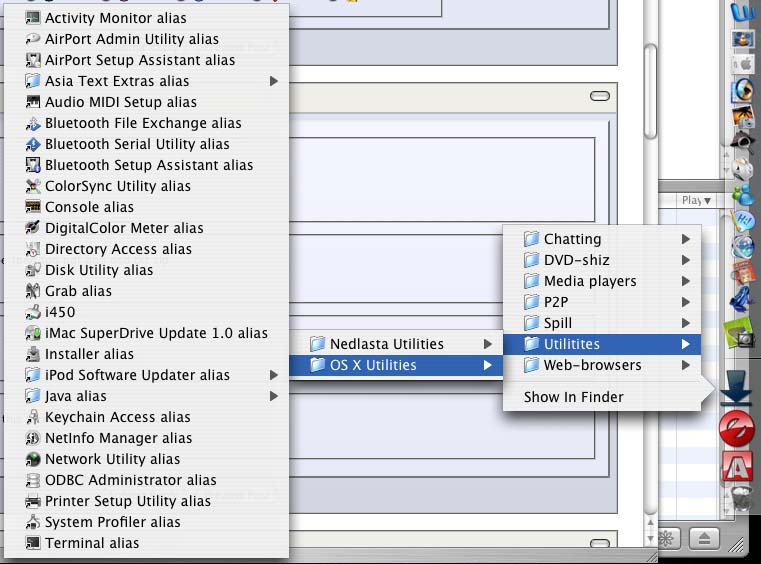Screen dimensions: 761x564
Task: Open Keychain Access alias
Action: pos(147,417)
